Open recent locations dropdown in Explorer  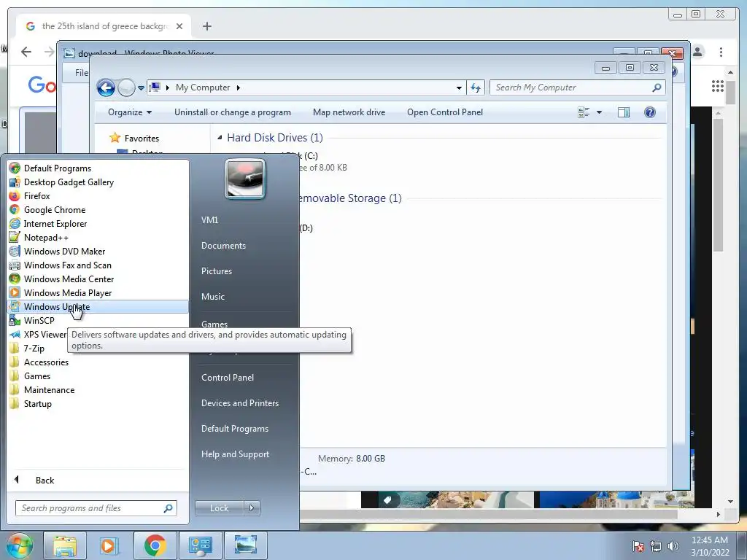click(141, 88)
